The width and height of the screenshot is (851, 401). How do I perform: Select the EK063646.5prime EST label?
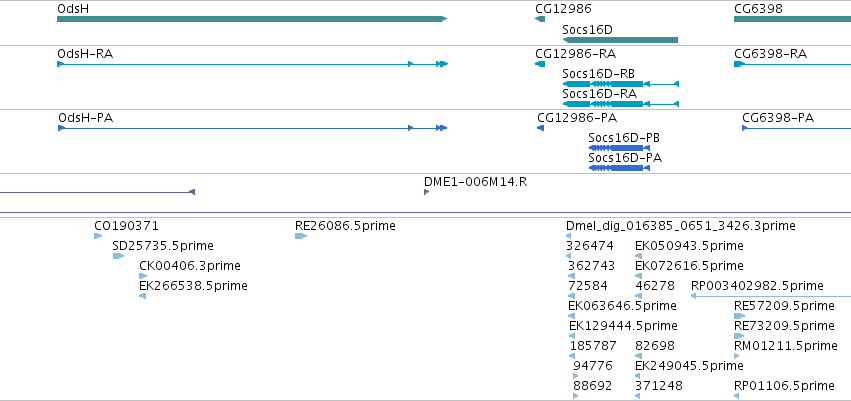pyautogui.click(x=623, y=306)
